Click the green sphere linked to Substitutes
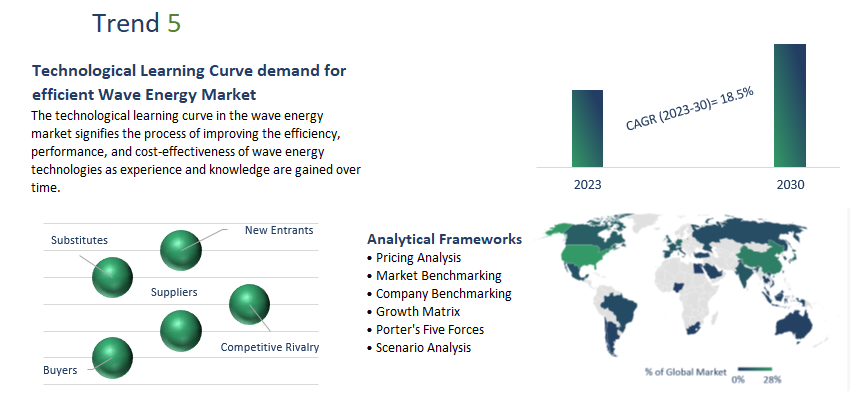Image resolution: width=865 pixels, height=405 pixels. (x=113, y=277)
